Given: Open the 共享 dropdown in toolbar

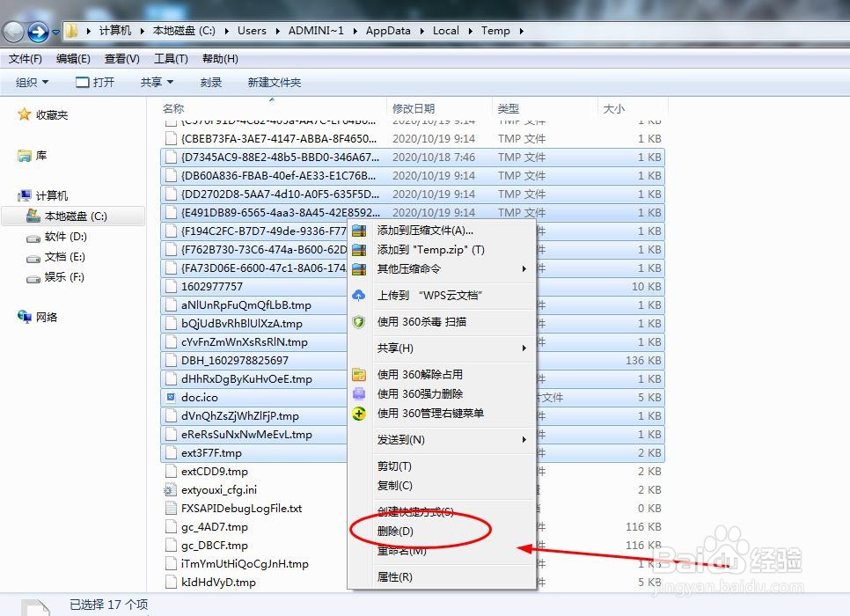Looking at the screenshot, I should pos(157,83).
